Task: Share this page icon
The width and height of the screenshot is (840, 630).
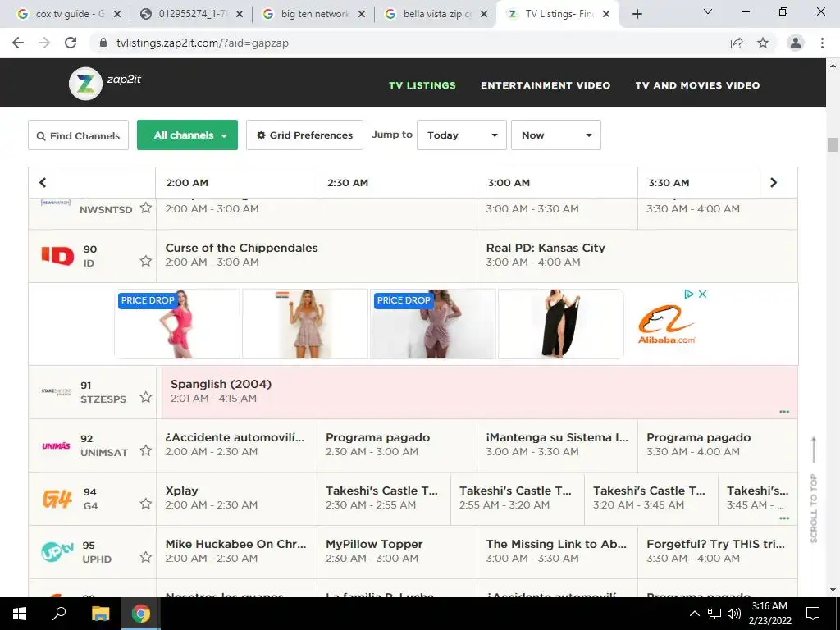Action: tap(737, 43)
